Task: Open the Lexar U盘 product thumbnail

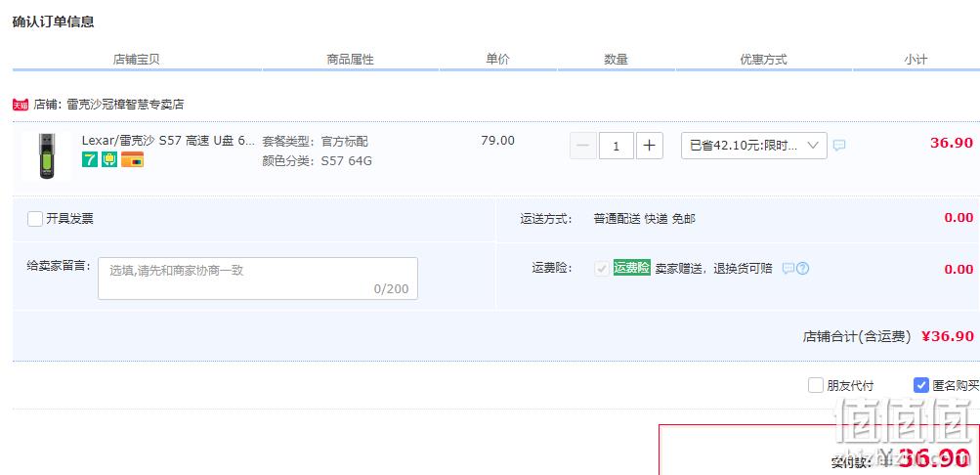Action: coord(47,156)
